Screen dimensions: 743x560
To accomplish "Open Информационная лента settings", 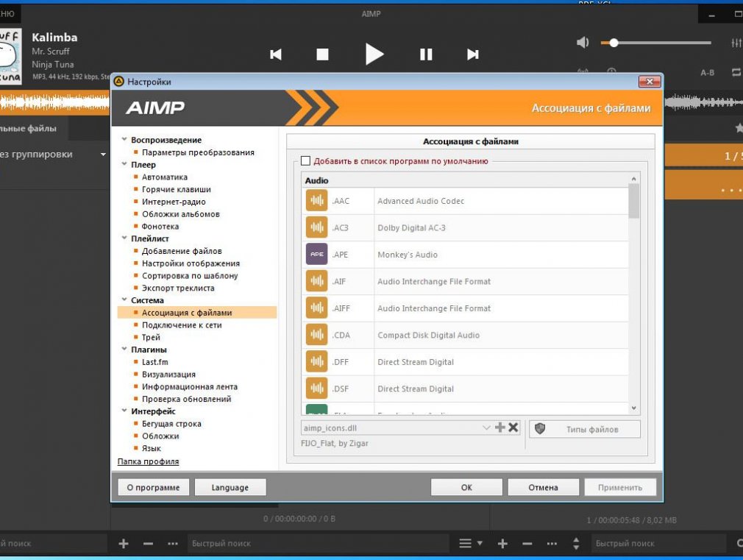I will [x=190, y=386].
